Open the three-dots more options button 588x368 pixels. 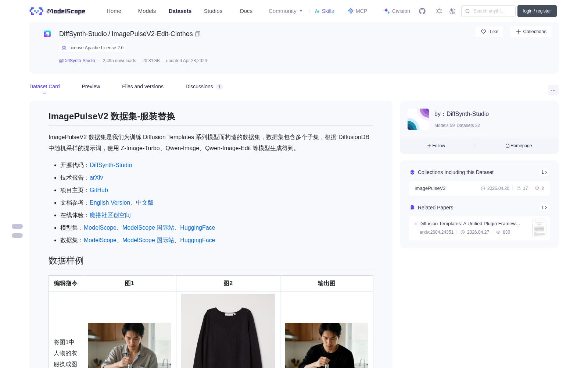[553, 90]
